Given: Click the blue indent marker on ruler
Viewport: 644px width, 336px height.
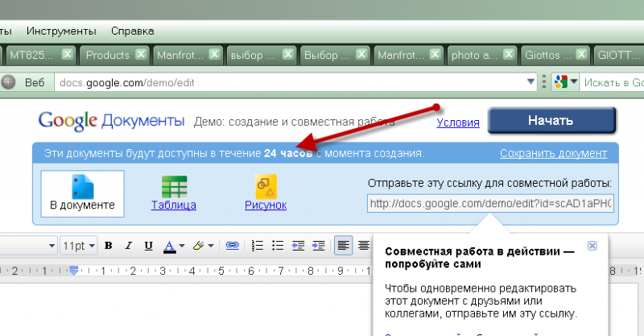Looking at the screenshot, I should (x=74, y=271).
